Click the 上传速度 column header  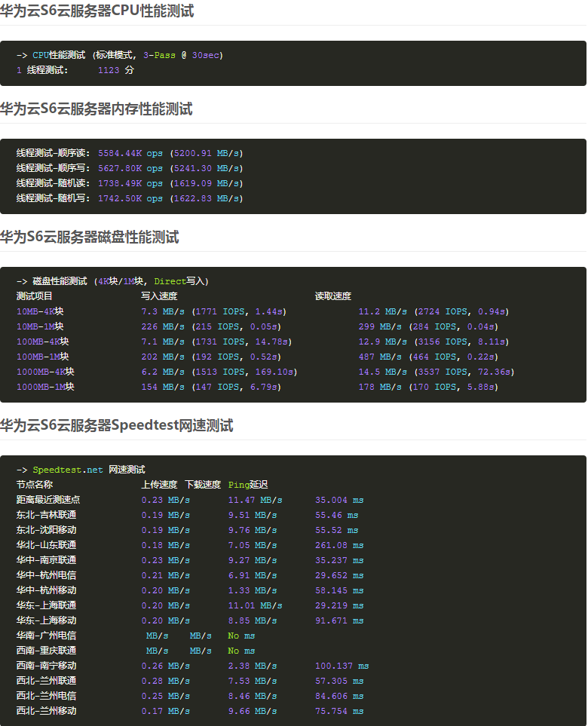[159, 484]
